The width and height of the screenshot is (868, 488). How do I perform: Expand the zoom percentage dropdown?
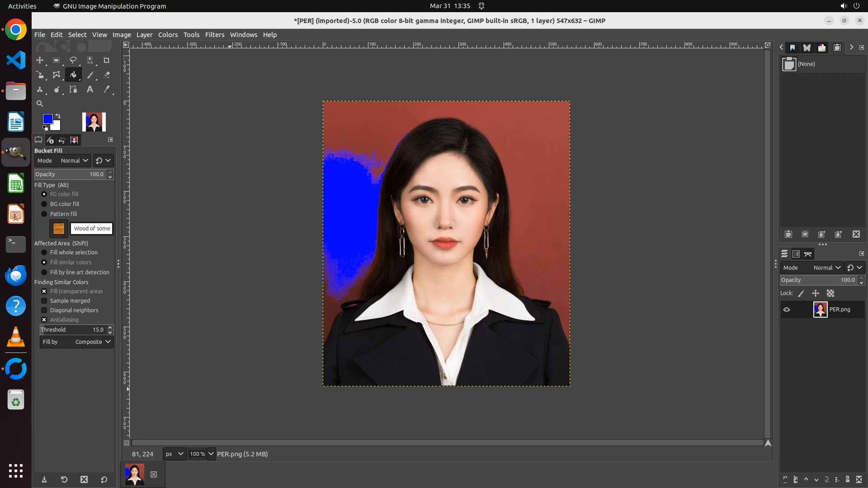[211, 454]
